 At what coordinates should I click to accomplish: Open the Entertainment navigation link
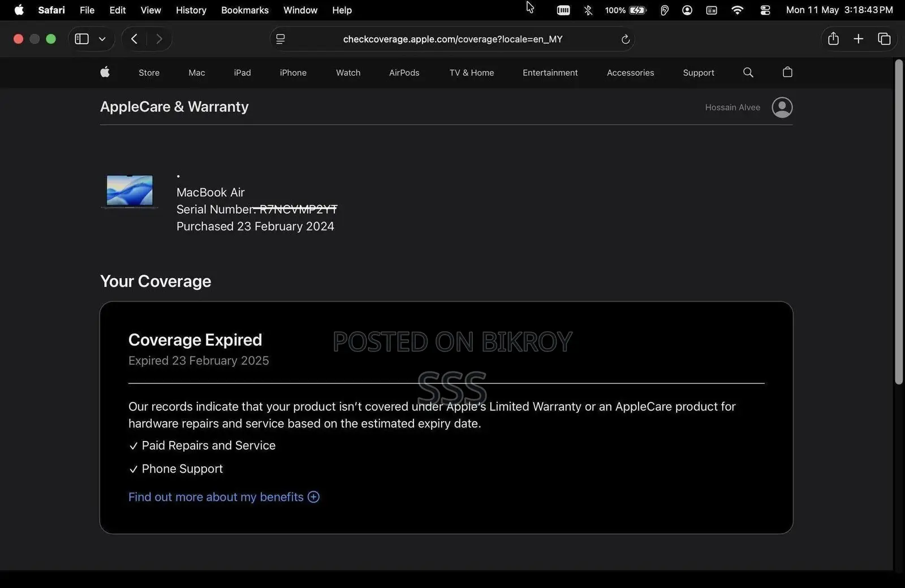tap(550, 73)
